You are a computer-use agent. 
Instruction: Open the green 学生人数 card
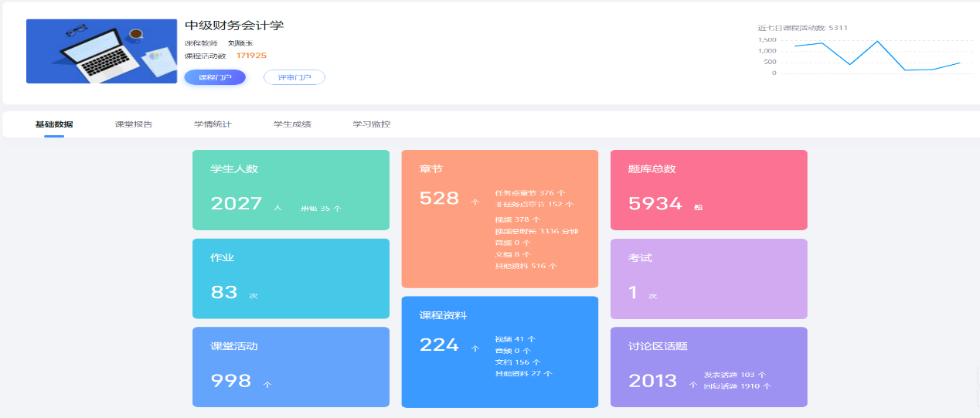291,190
